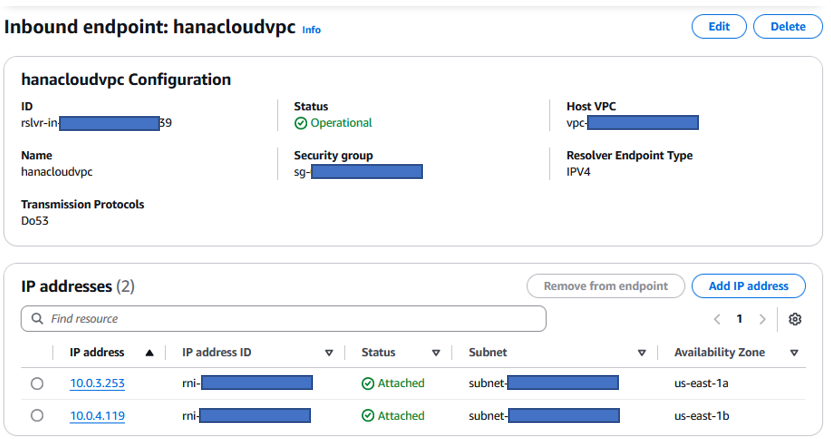Click the search magnifier icon
This screenshot has height=439, width=831.
click(x=38, y=319)
